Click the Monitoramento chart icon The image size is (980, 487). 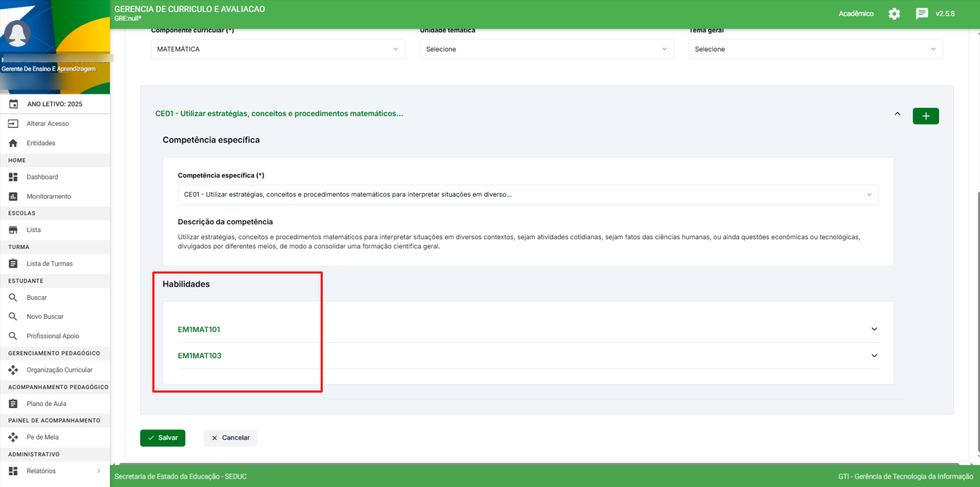pos(13,197)
